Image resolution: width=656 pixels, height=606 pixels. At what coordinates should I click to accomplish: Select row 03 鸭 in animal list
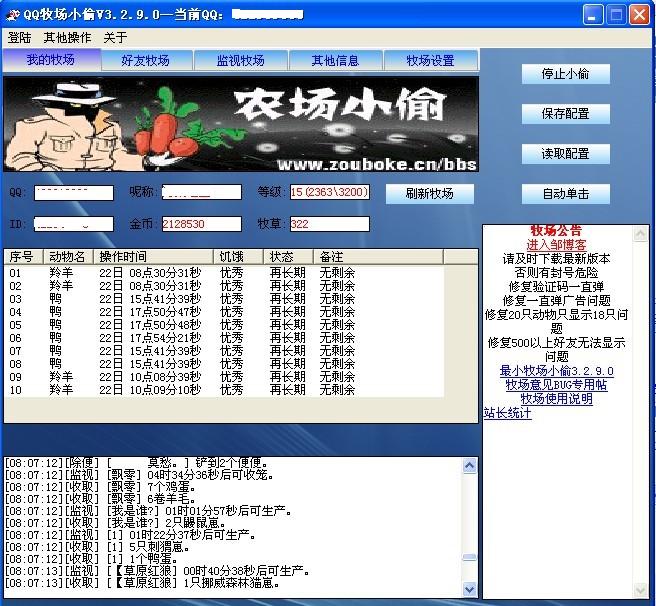tap(224, 299)
